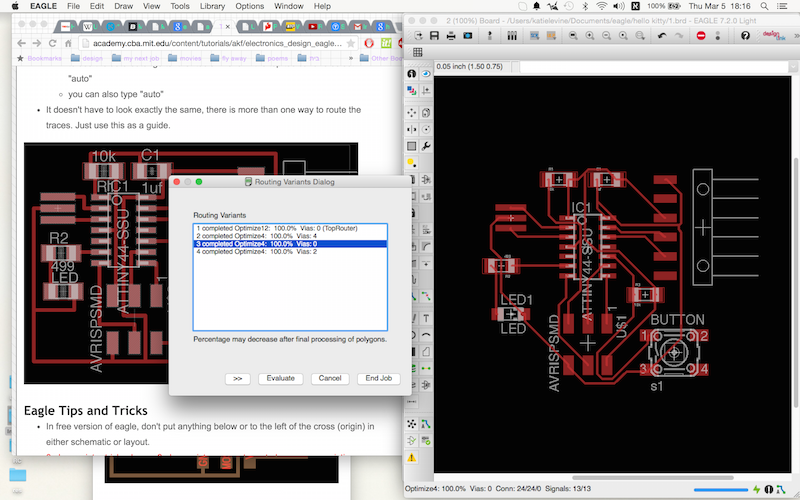Zoom out on the board view
800x500 pixels.
(606, 36)
